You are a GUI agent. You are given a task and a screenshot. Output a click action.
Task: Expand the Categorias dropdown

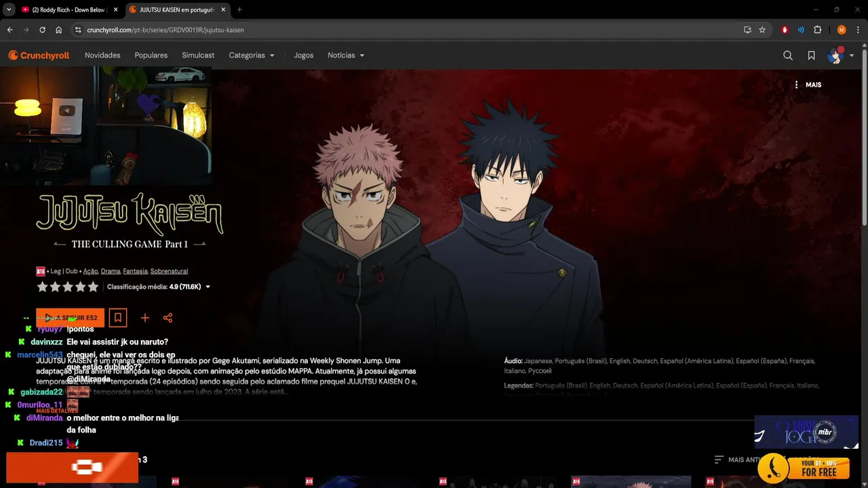pyautogui.click(x=252, y=56)
